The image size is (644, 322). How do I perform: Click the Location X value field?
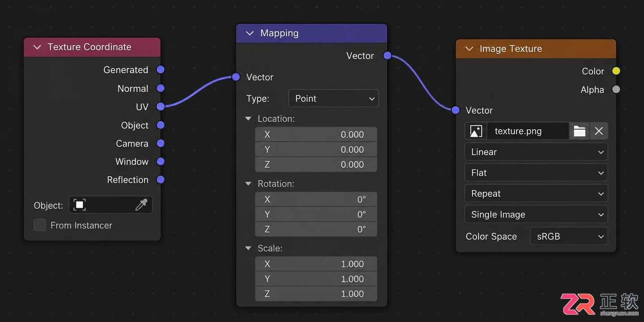pos(316,135)
